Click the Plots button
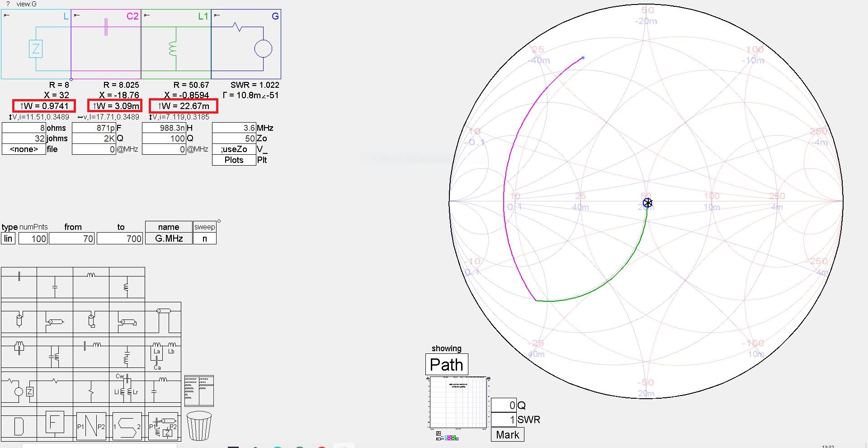 pyautogui.click(x=234, y=160)
